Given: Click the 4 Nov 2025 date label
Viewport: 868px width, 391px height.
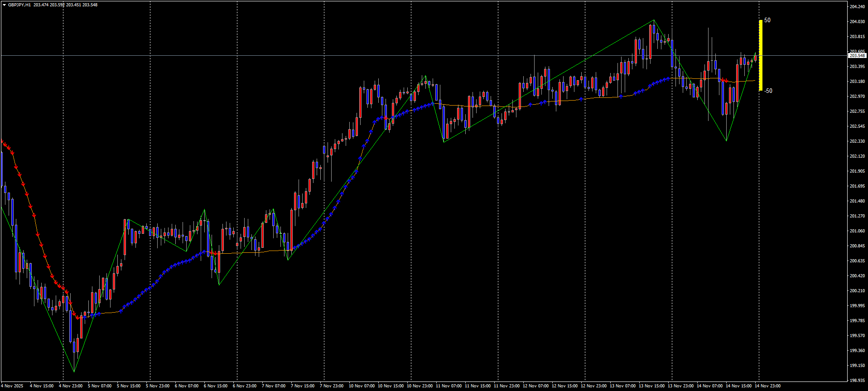Looking at the screenshot, I should point(12,386).
